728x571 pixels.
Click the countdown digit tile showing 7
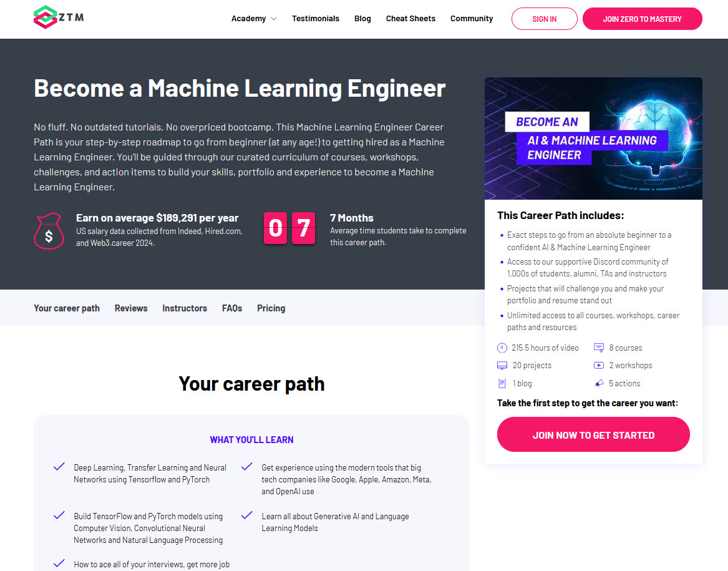(x=304, y=228)
